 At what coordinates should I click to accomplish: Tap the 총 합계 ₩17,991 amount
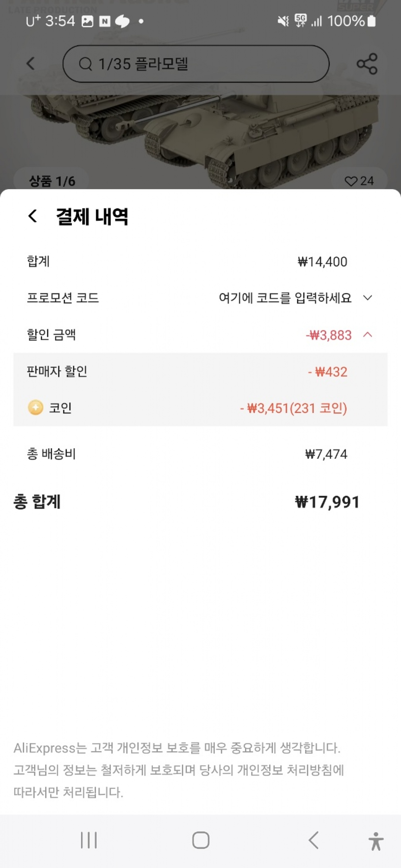(x=327, y=502)
